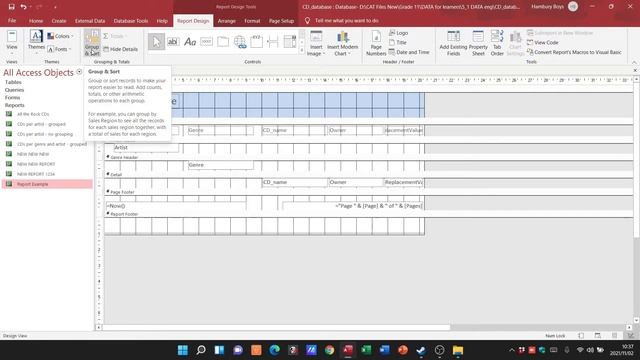The height and width of the screenshot is (360, 640).
Task: Select the Button control
Action: 207,42
